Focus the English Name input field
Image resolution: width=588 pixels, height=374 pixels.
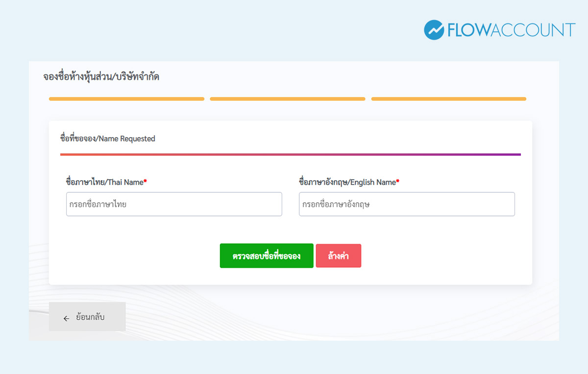coord(407,204)
